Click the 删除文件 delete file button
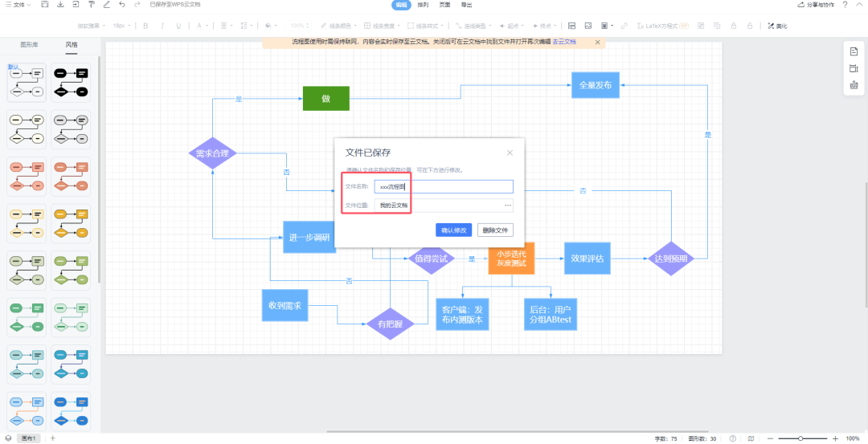 (x=495, y=230)
